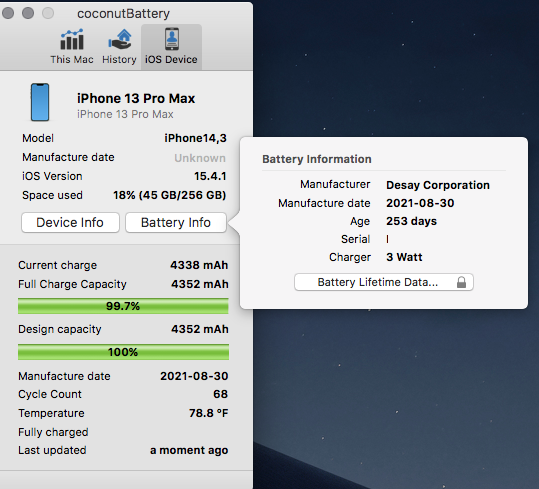Close the coconutBattery window
The height and width of the screenshot is (489, 539).
pyautogui.click(x=8, y=13)
